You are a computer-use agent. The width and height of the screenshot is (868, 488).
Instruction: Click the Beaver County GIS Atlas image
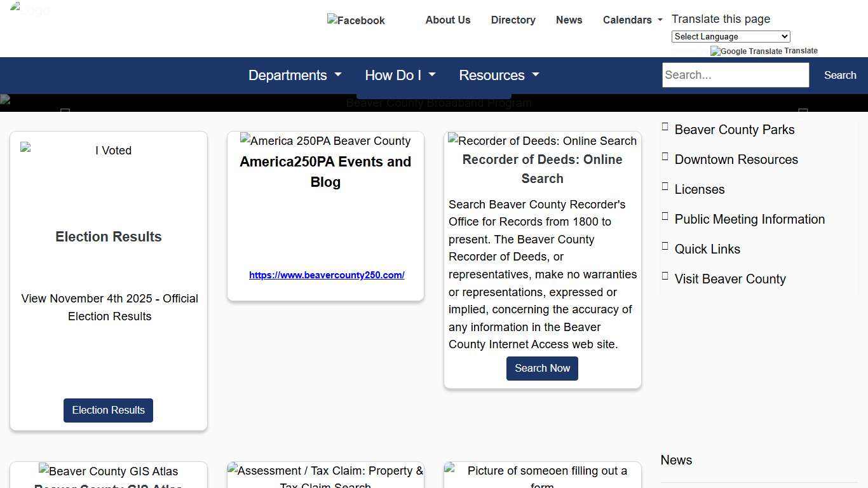pyautogui.click(x=108, y=471)
